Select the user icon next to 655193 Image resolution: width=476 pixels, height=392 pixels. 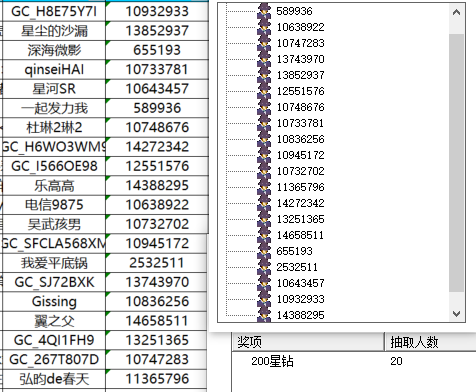point(264,251)
